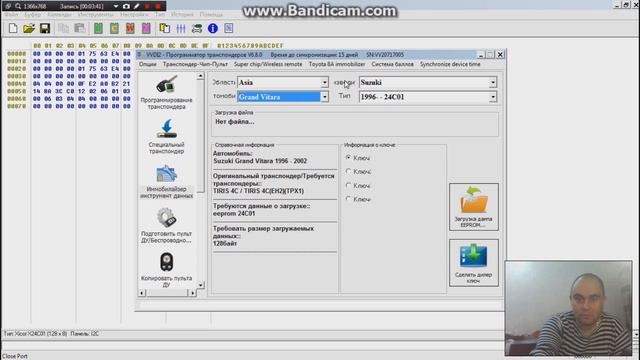
Task: Select the third Ключ radio button
Action: click(x=348, y=185)
